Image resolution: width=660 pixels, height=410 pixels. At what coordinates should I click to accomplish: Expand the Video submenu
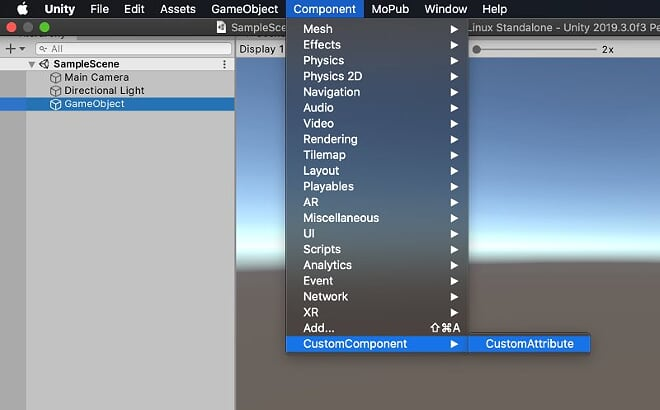tap(377, 123)
